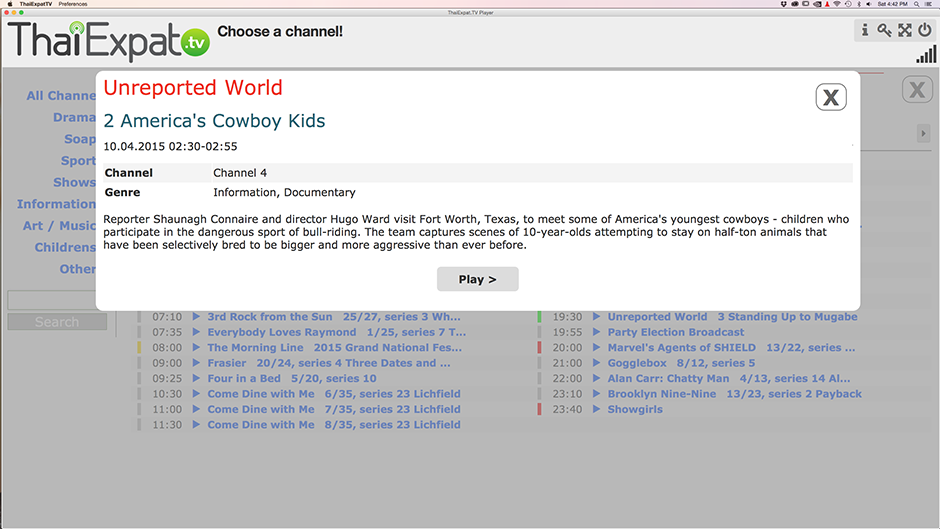940x529 pixels.
Task: Open the Art / Music category
Action: 59,226
